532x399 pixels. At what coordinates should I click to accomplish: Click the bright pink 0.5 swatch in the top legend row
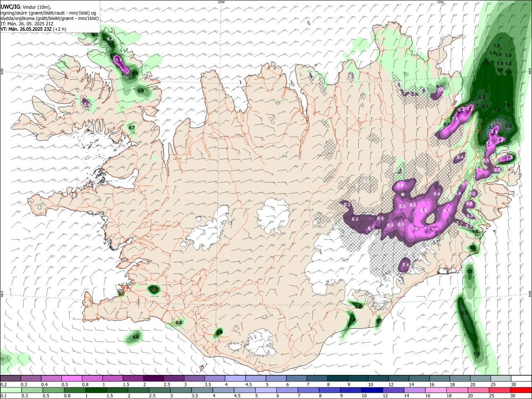72,379
